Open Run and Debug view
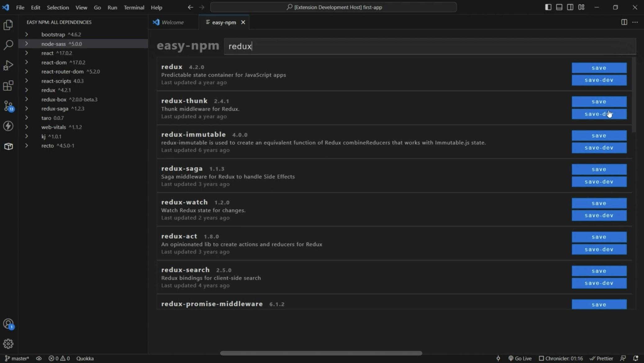 (8, 65)
